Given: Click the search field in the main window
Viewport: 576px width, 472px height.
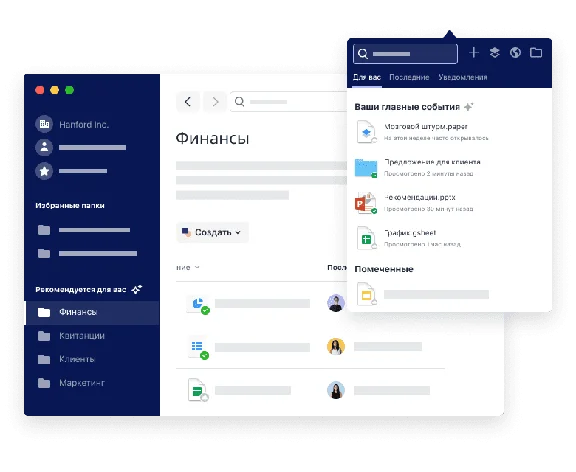Looking at the screenshot, I should click(x=289, y=102).
